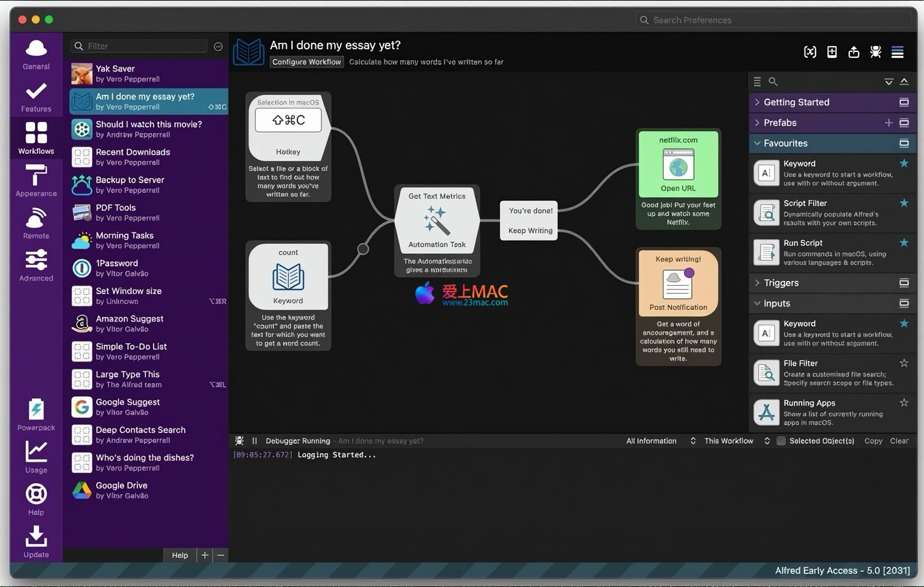Click the debugger bug icon in toolbar

[x=875, y=53]
